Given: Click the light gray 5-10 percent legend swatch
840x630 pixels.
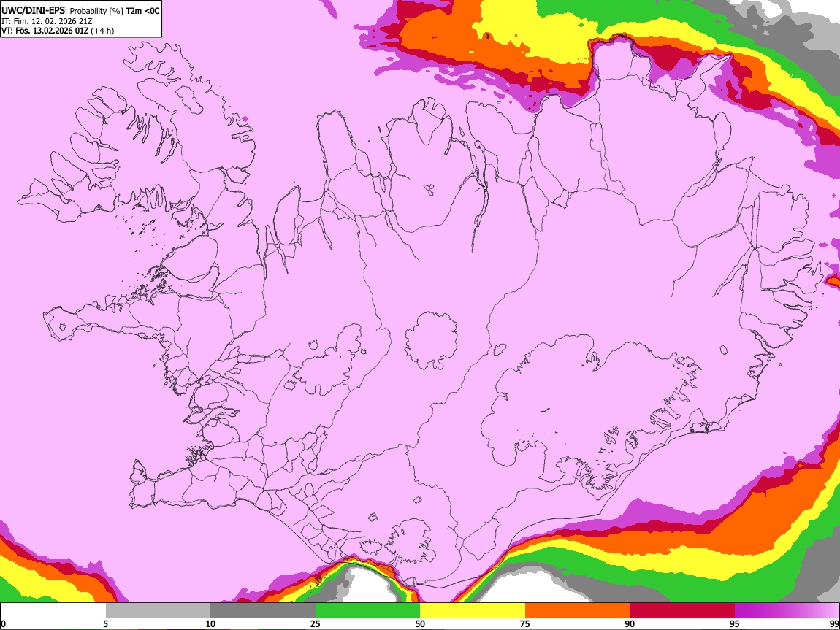Looking at the screenshot, I should [x=158, y=611].
